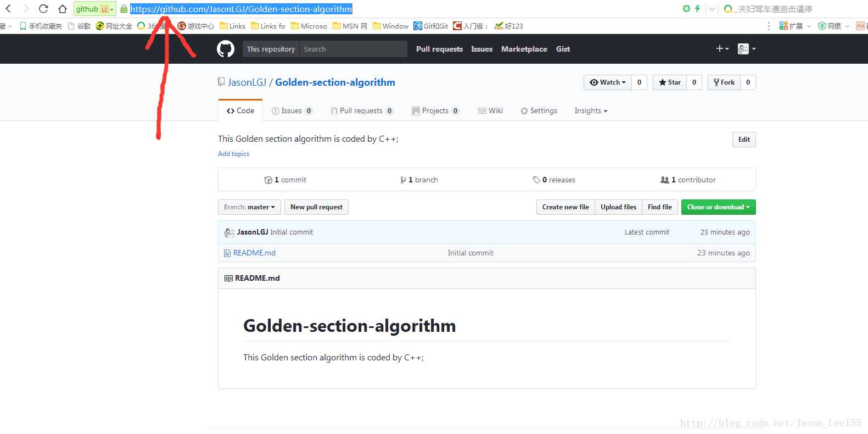Open the Golden-section-algorithm repository title link
868x434 pixels.
[x=335, y=82]
